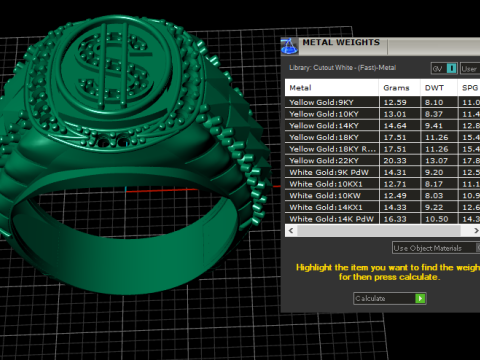
Task: Click the 14.64 grams value
Action: click(395, 126)
